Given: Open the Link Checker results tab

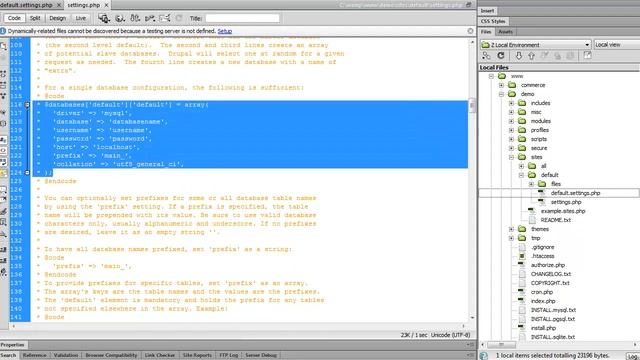Looking at the screenshot, I should 160,356.
